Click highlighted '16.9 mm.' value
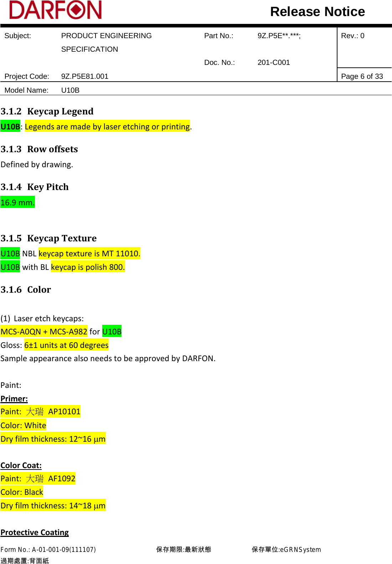Screen dimensions: 392x564 (x=17, y=202)
